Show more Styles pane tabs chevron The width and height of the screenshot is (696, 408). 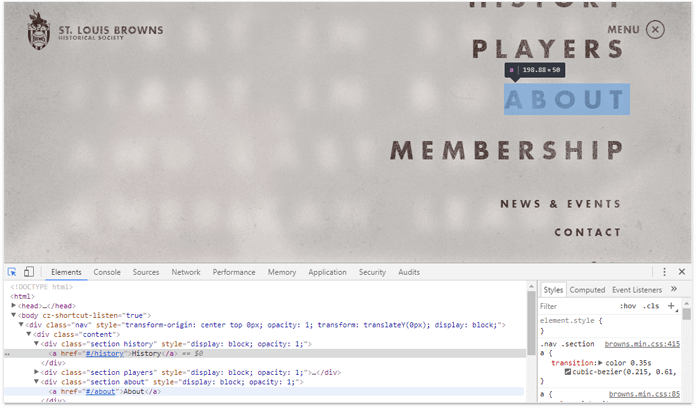click(x=674, y=289)
